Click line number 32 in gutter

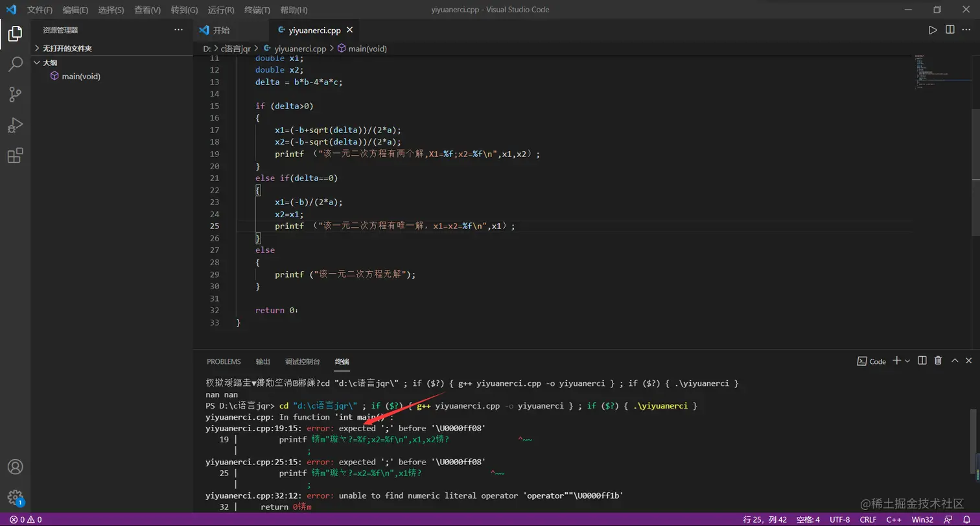[215, 310]
